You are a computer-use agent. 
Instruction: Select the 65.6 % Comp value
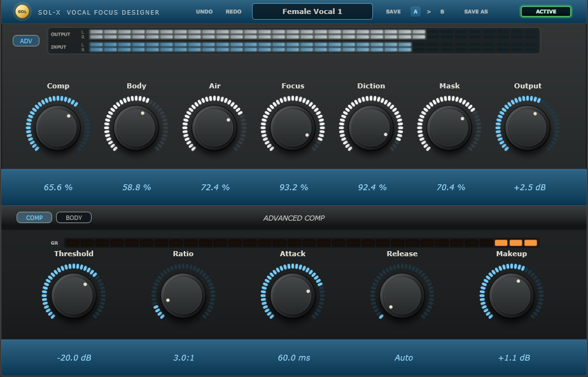58,188
